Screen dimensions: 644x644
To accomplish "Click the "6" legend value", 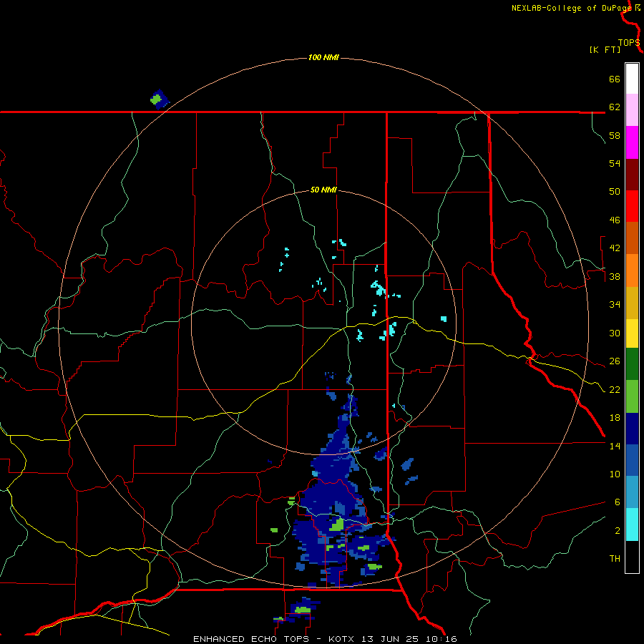I will click(618, 502).
